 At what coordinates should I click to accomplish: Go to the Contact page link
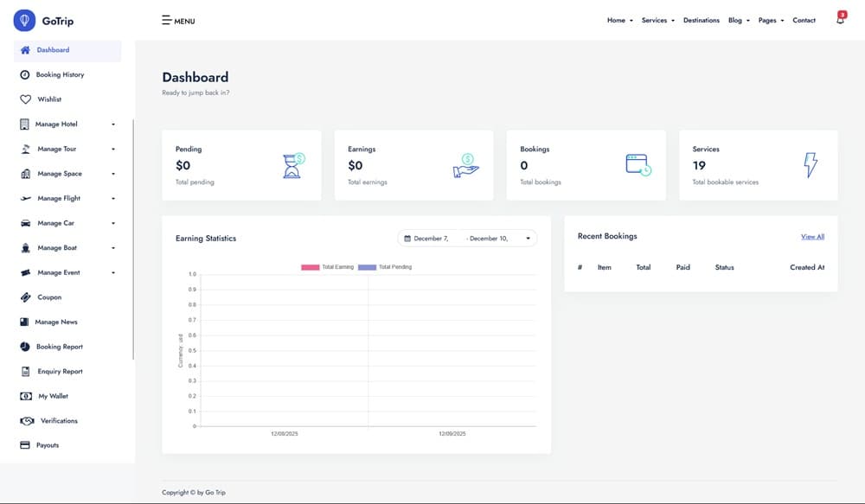[804, 20]
